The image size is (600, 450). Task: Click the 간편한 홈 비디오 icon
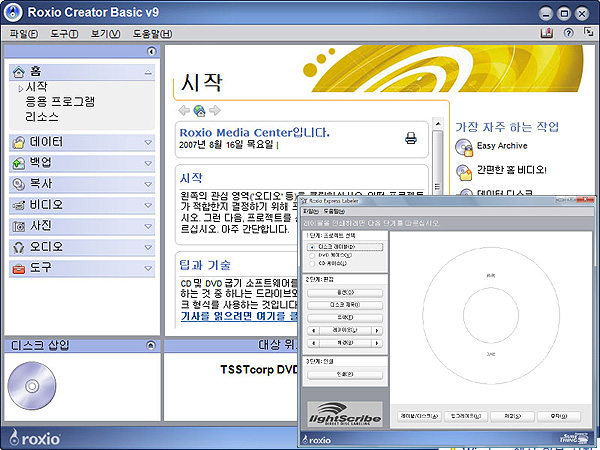464,172
